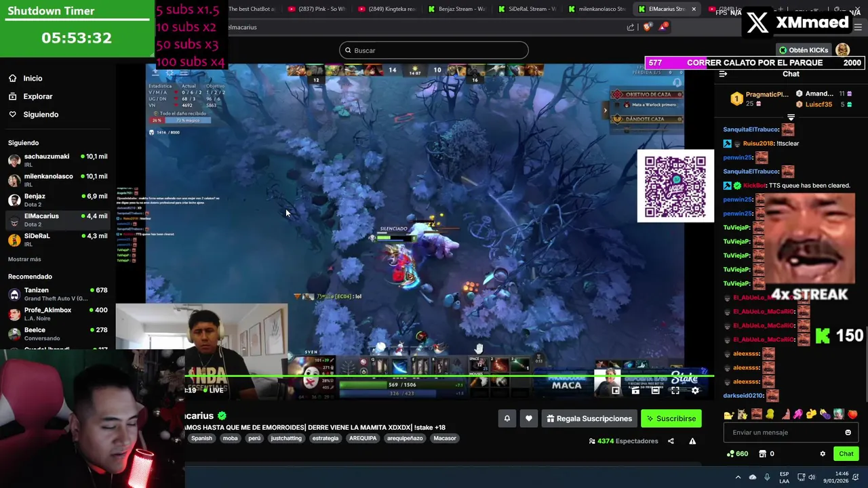Click the AREQUIPA stream tag
The height and width of the screenshot is (488, 868).
pos(363,439)
